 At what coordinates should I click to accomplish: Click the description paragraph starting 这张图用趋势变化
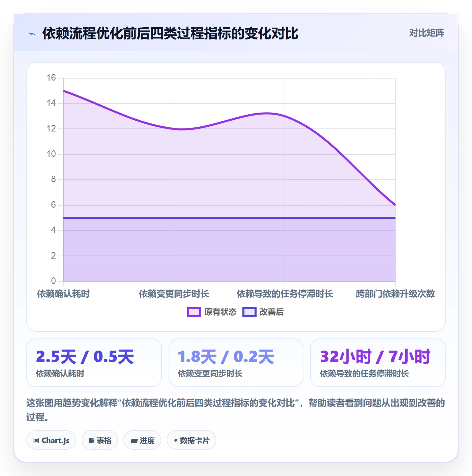(236, 410)
